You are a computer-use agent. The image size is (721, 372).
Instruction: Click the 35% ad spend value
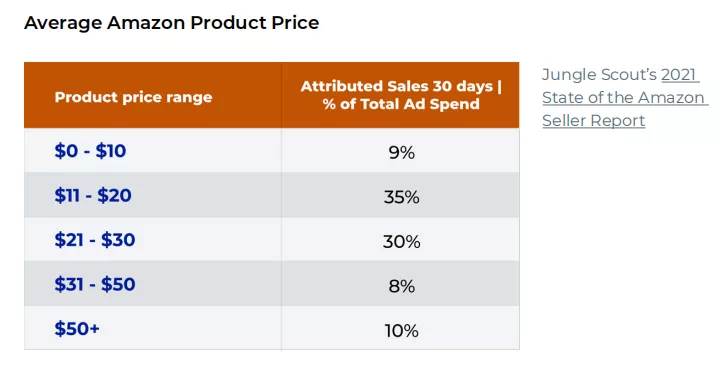click(x=401, y=197)
